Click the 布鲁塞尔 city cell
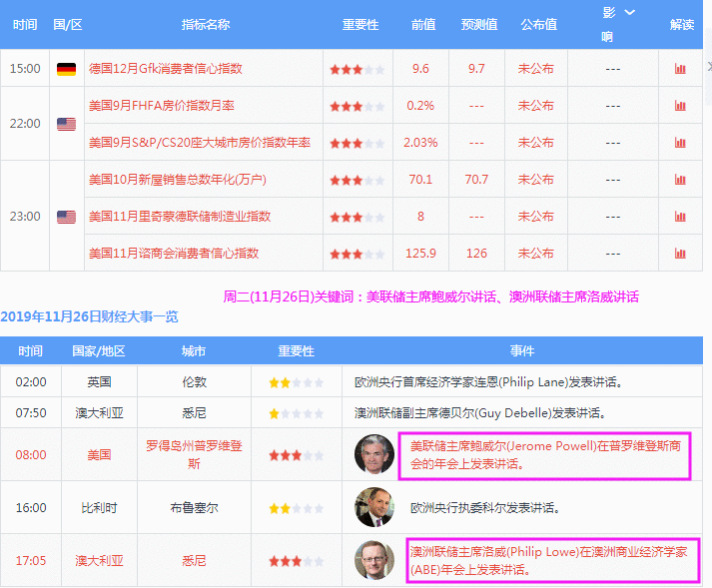The image size is (712, 588). (194, 507)
